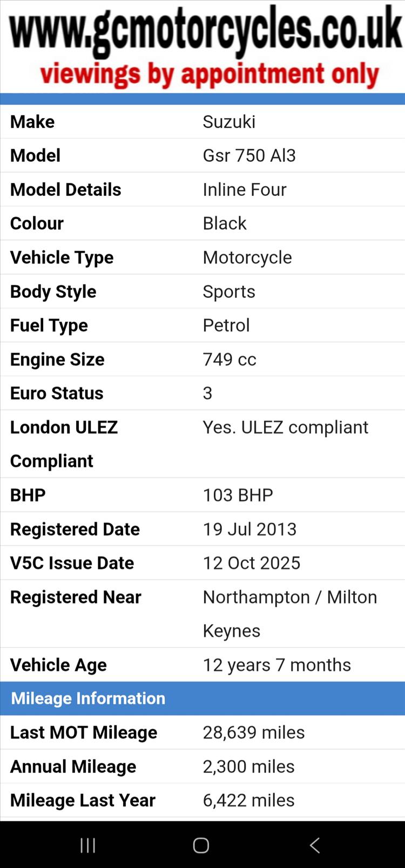Screen dimensions: 405x868
Task: Tap the Mileage Last Year '6,422 miles'
Action: 248,801
